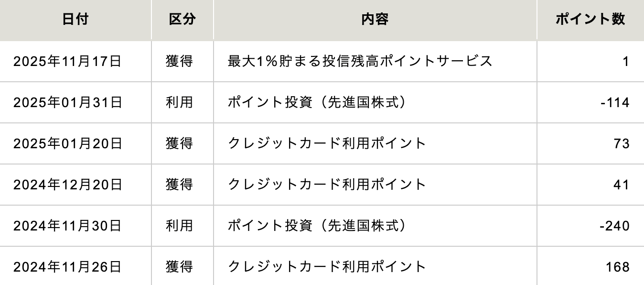Viewport: 644px width, 285px height.
Task: Click the 168 points value
Action: 619,267
